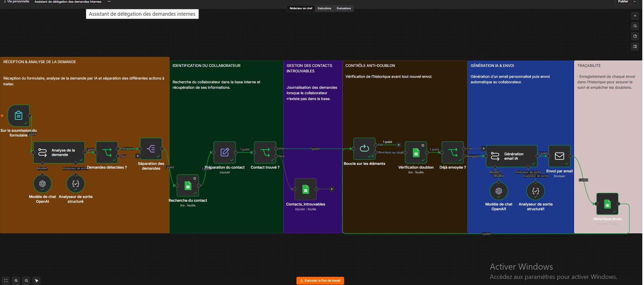Open the canvas search magnifier button
The height and width of the screenshot is (285, 644).
(x=635, y=26)
